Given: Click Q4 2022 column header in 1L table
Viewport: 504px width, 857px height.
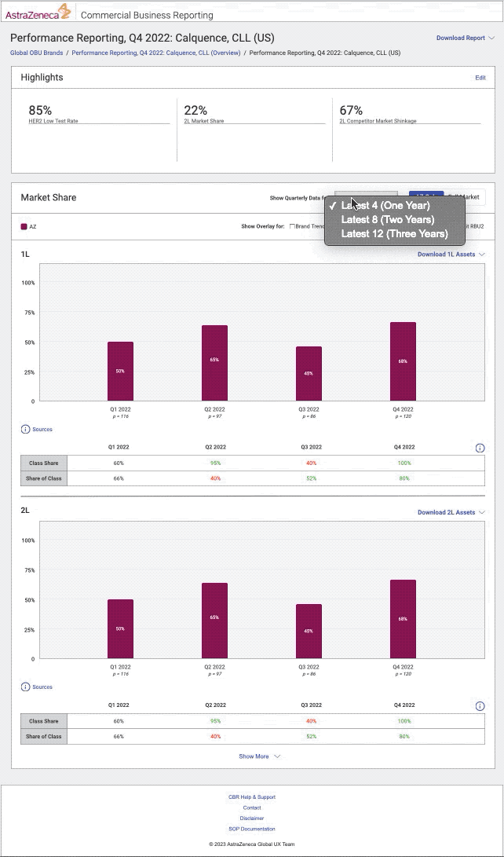Looking at the screenshot, I should coord(404,447).
